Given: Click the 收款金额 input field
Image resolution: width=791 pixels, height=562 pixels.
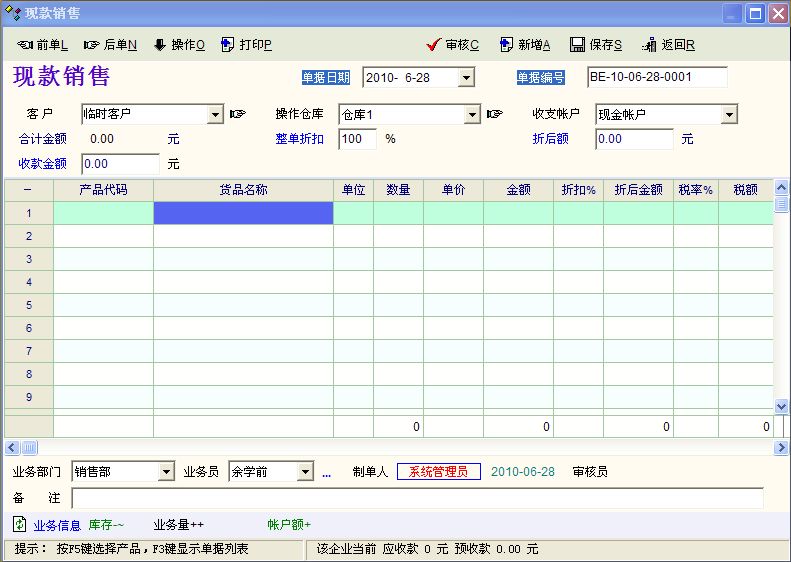Looking at the screenshot, I should (x=120, y=163).
